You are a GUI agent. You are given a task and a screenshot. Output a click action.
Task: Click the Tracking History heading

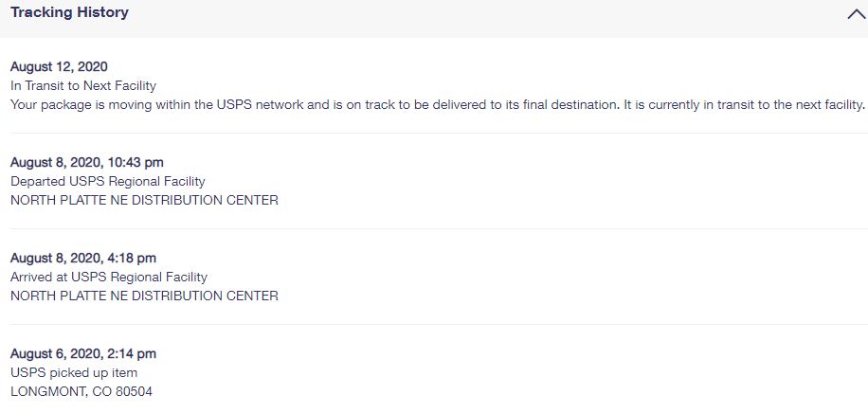coord(70,12)
